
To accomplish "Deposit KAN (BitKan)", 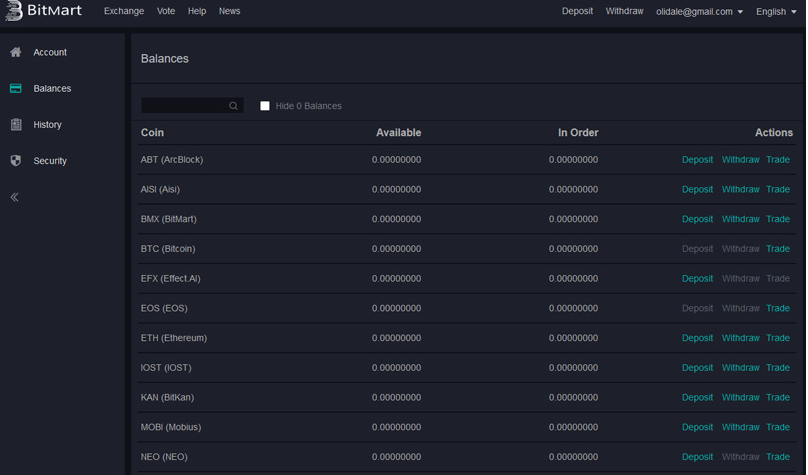I will click(697, 397).
